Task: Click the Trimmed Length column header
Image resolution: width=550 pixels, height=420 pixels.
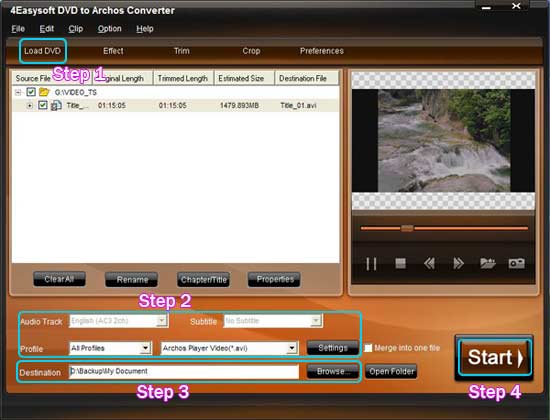Action: point(183,78)
